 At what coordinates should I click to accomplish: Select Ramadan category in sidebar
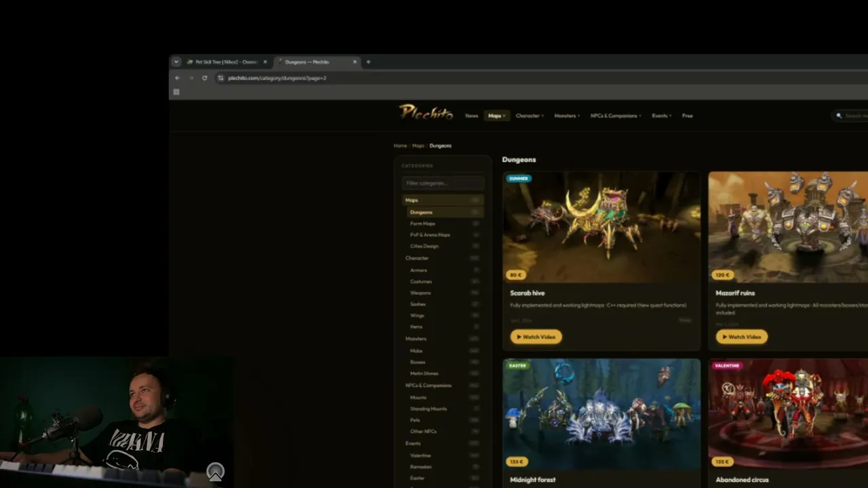445,467
